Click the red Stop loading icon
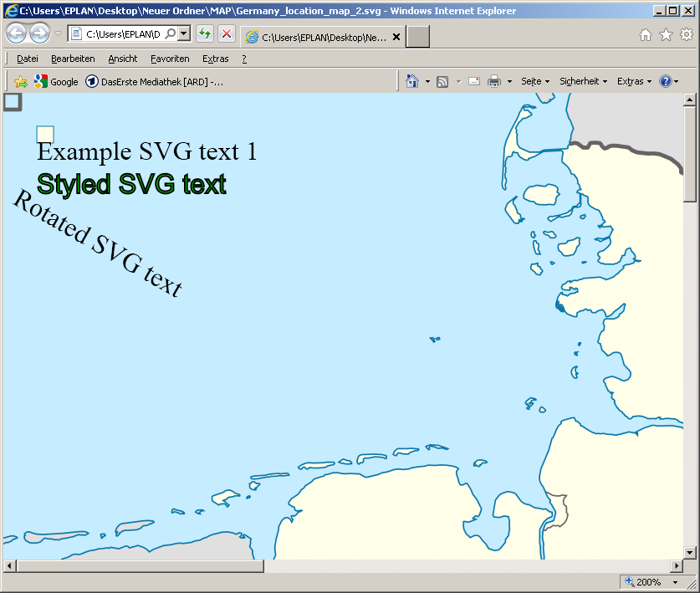The width and height of the screenshot is (700, 593). [226, 34]
